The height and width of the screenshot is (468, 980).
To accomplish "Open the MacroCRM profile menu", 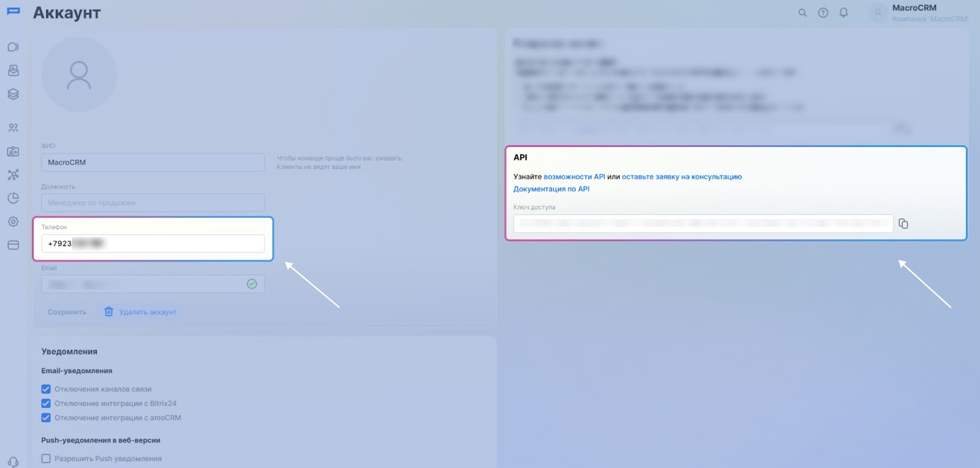I will point(918,13).
